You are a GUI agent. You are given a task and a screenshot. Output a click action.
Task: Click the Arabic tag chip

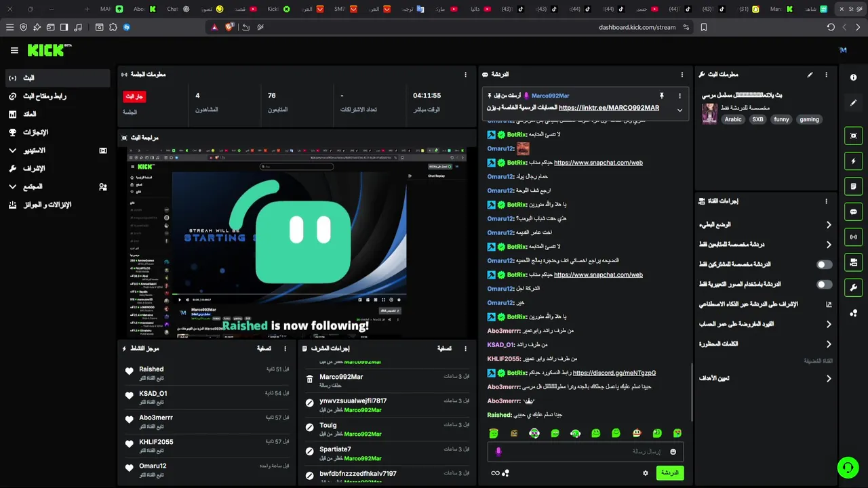tap(733, 119)
